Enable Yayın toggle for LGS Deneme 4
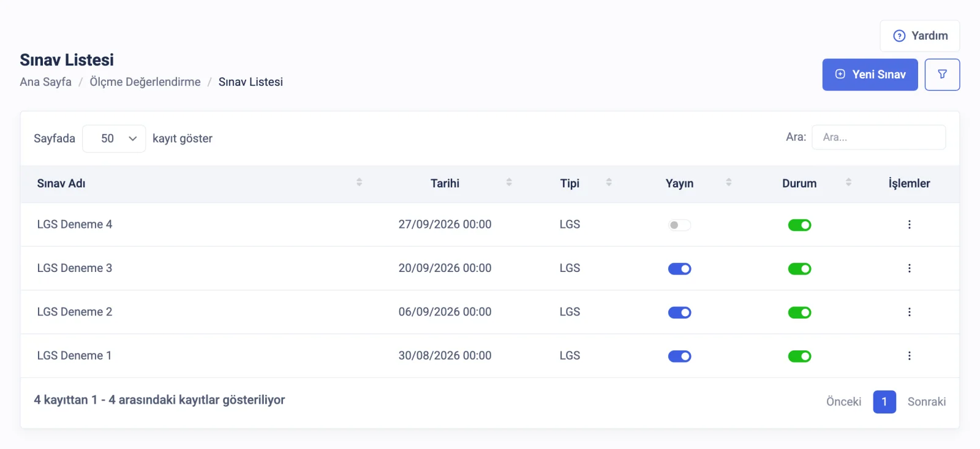The height and width of the screenshot is (449, 980). [679, 225]
